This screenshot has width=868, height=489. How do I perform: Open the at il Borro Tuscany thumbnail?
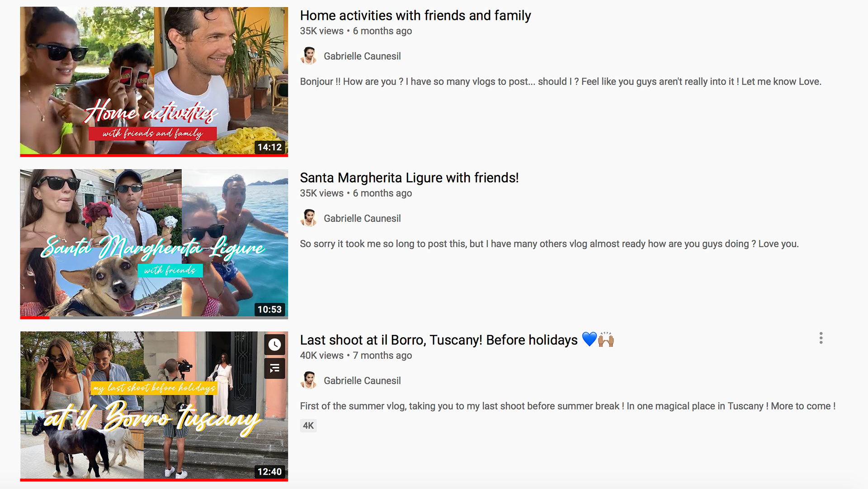(x=154, y=406)
